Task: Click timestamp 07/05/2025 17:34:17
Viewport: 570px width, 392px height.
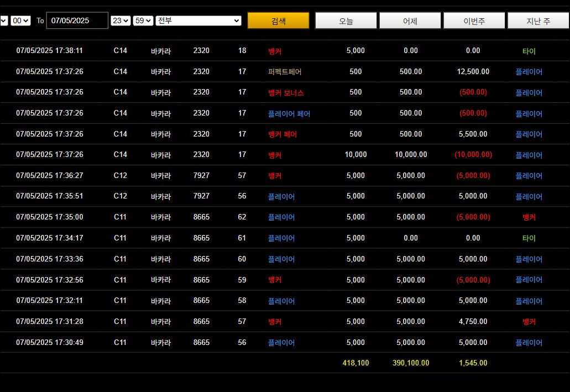Action: point(49,238)
